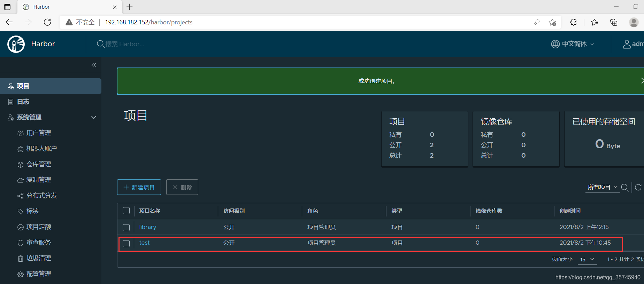Viewport: 644px width, 284px height.
Task: Open the favorites list icon
Action: point(595,22)
